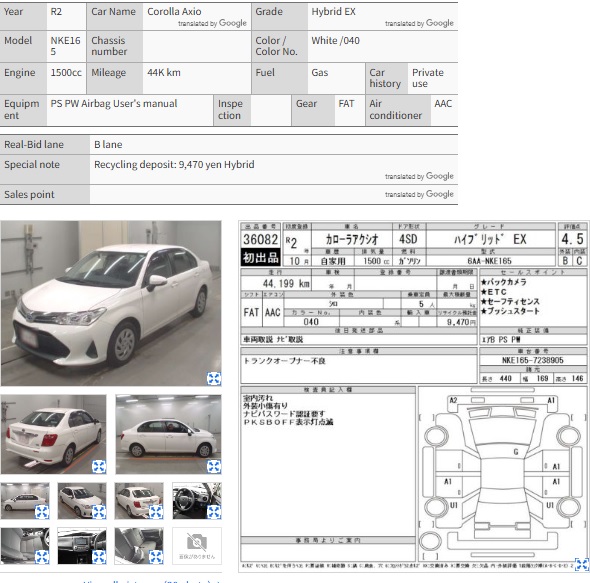Expand the side-profile car photo
Viewport: 590px width, 583px height.
214,466
